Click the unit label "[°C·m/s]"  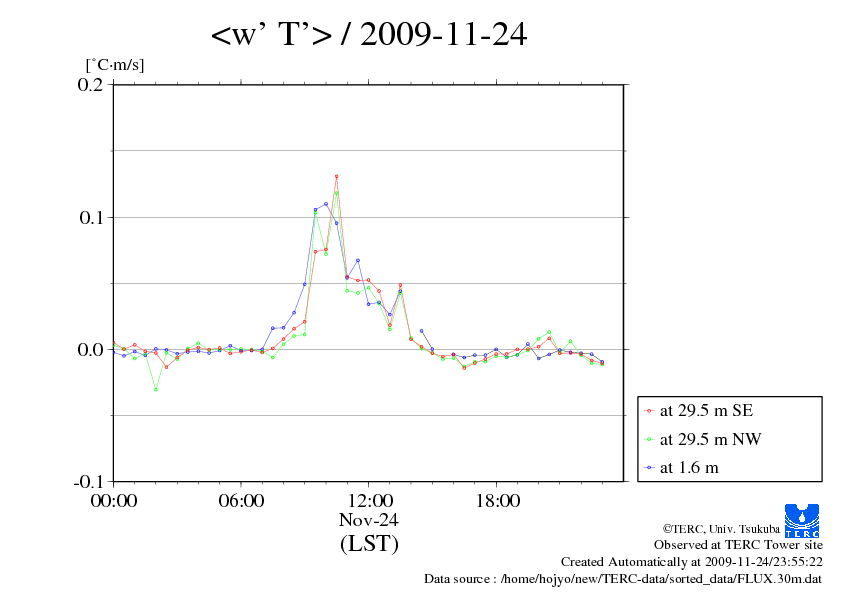tap(115, 65)
